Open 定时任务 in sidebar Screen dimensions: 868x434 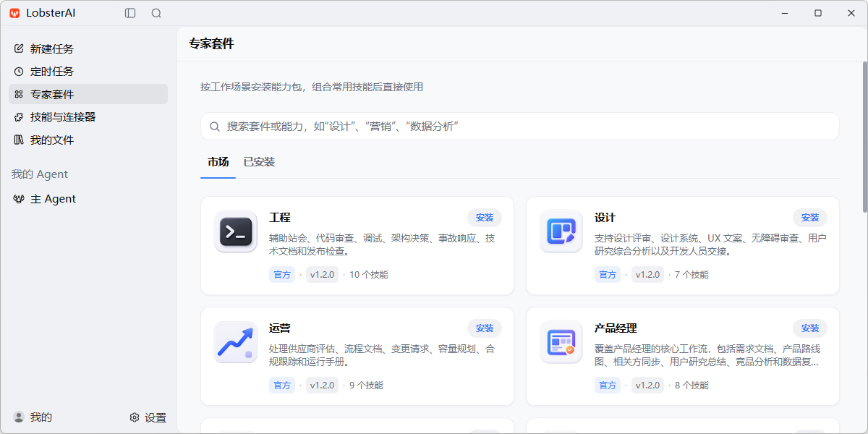(x=88, y=72)
